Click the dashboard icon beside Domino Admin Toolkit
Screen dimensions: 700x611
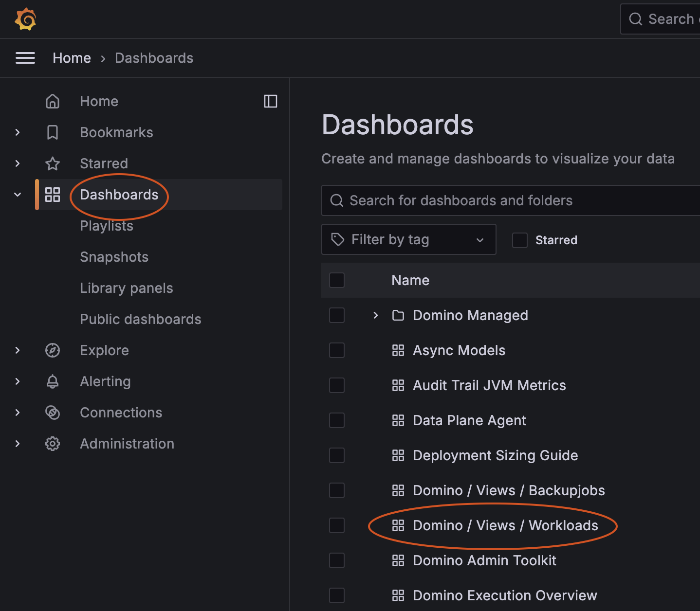pos(398,560)
